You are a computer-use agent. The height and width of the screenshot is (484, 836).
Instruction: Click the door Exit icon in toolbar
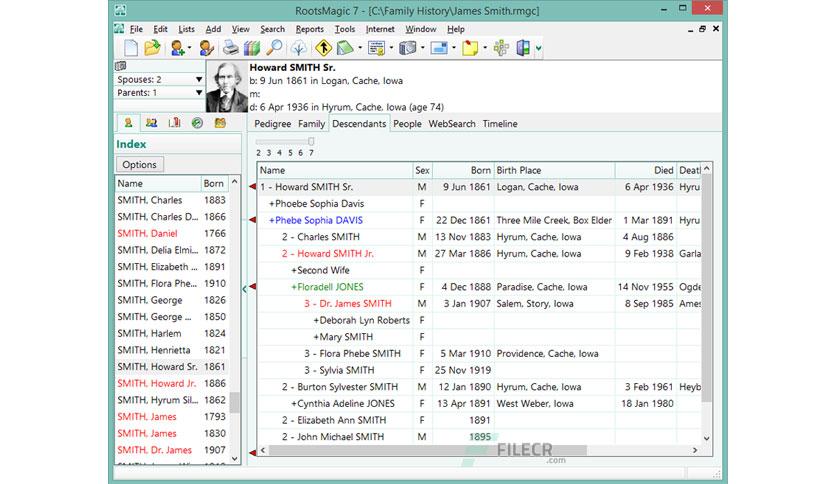[523, 48]
